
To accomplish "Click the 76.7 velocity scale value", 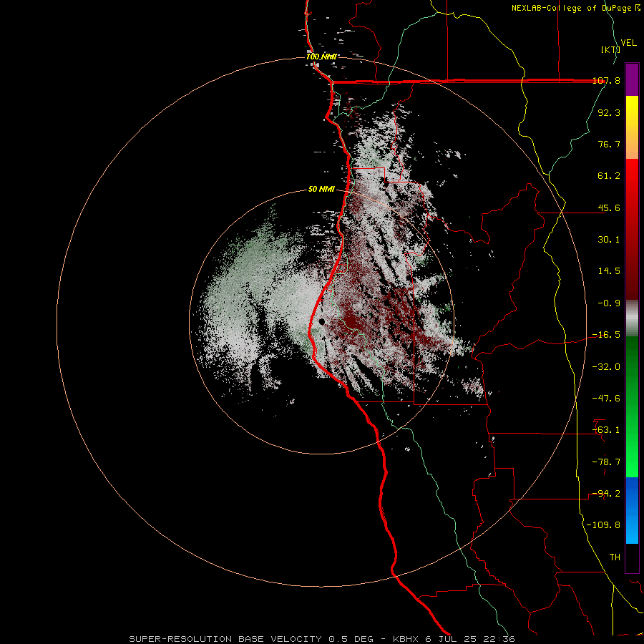I will 609,144.
